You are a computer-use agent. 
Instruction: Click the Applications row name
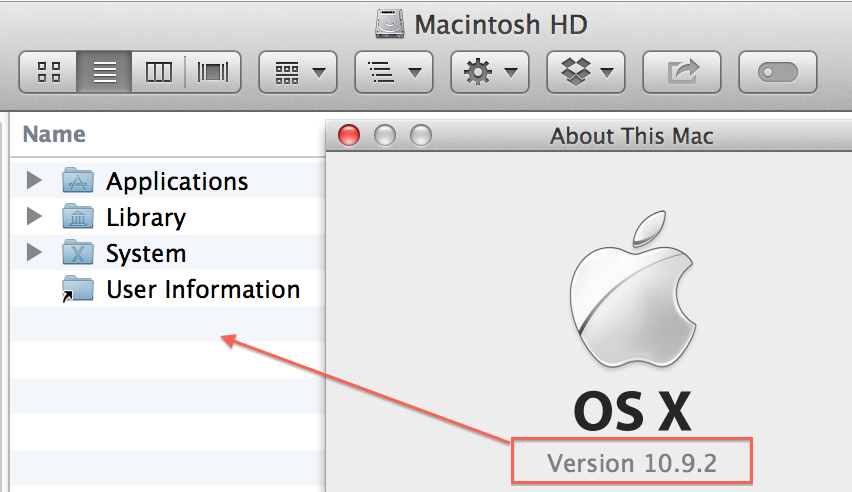tap(177, 182)
